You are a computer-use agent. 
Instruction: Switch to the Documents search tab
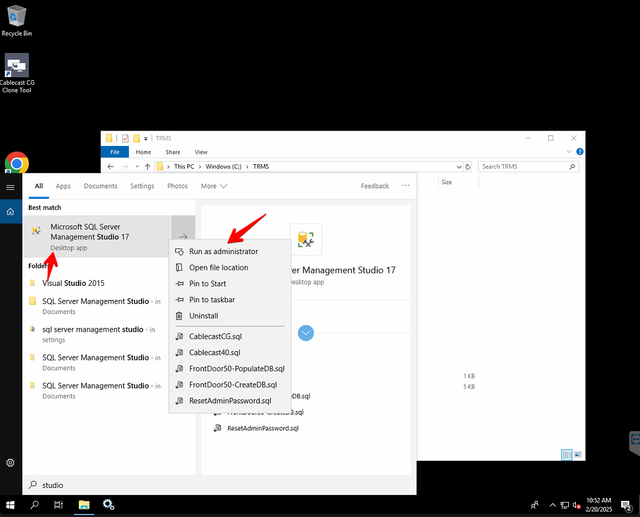(100, 186)
